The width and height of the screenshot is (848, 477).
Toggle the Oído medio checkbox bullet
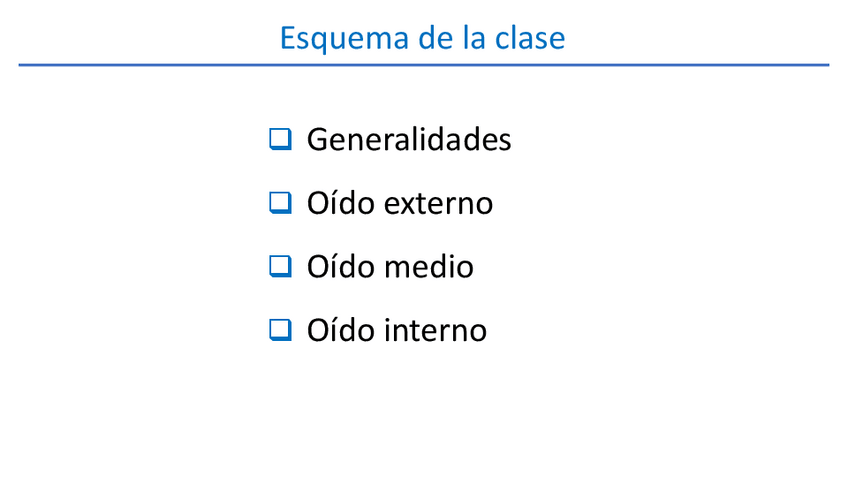coord(280,266)
